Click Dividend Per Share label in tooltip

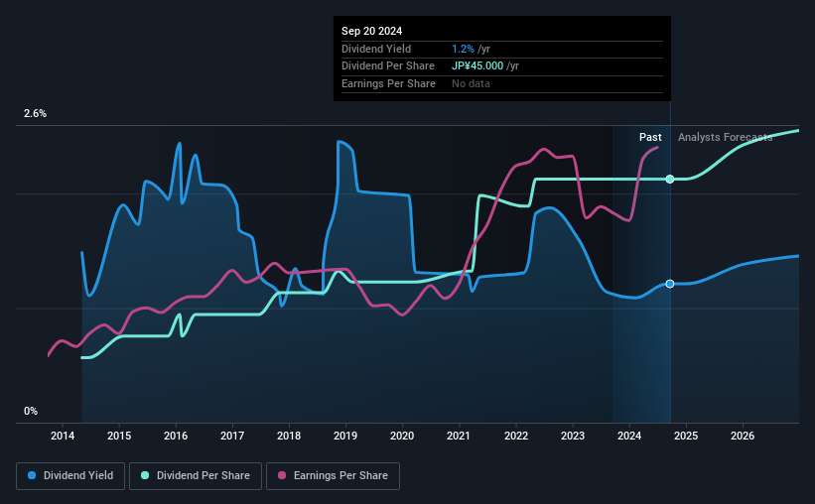388,66
